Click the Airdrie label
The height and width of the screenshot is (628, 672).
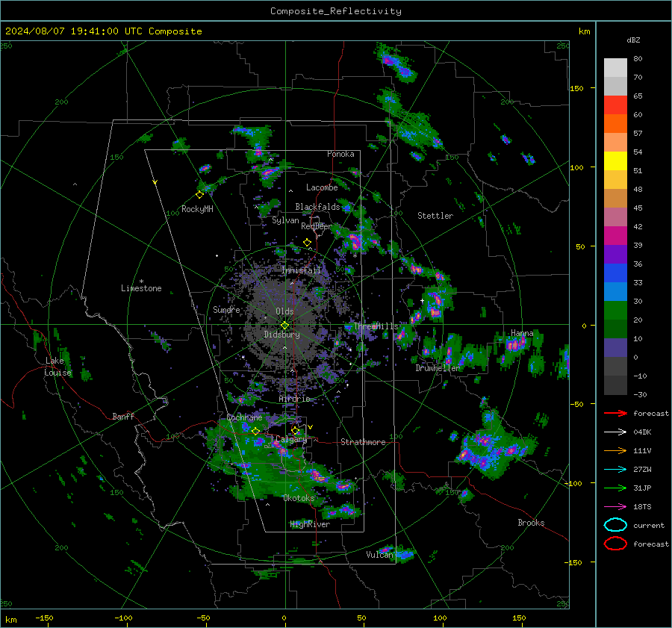(294, 399)
